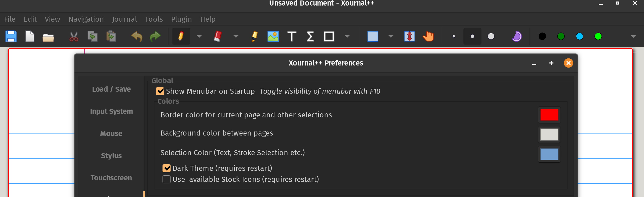Image resolution: width=644 pixels, height=197 pixels.
Task: Switch to the Stylus settings section
Action: [111, 156]
